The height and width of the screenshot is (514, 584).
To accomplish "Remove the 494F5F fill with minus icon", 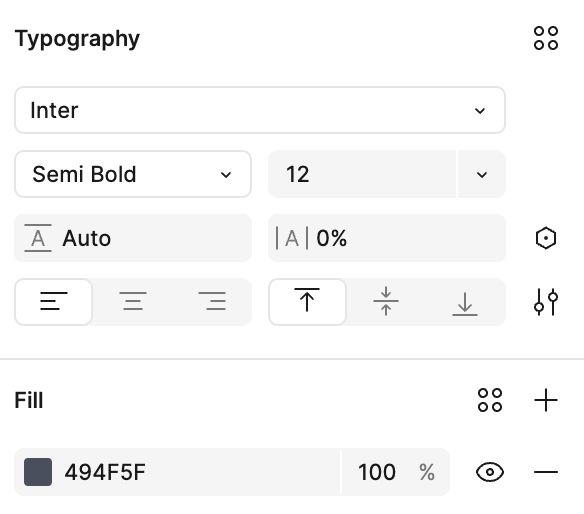I will tap(546, 472).
